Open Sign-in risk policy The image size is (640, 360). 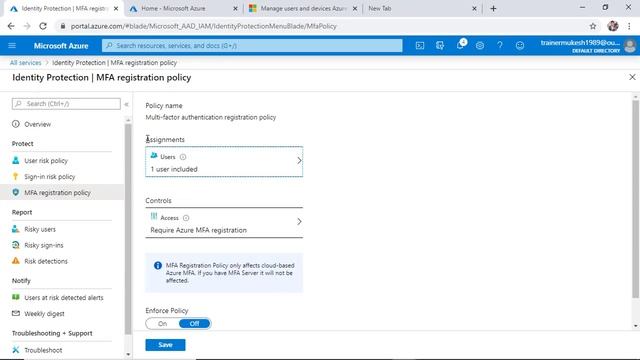[x=50, y=177]
